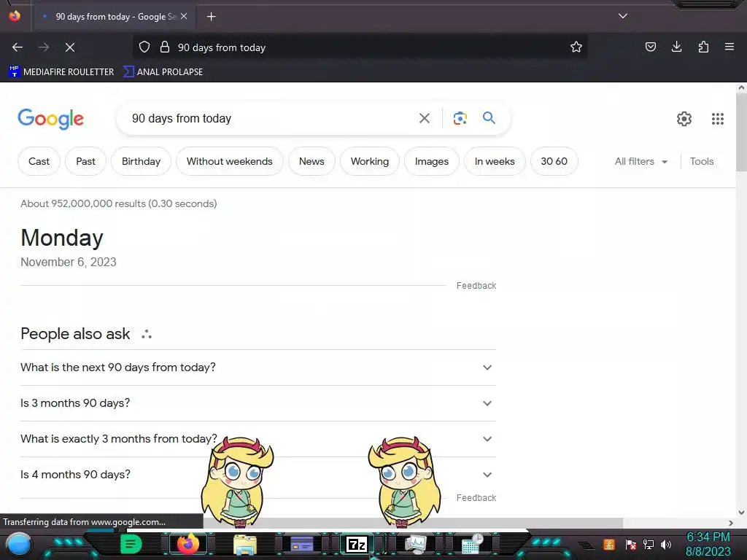The image size is (747, 560).
Task: Apply the Past filter chip
Action: [x=86, y=161]
